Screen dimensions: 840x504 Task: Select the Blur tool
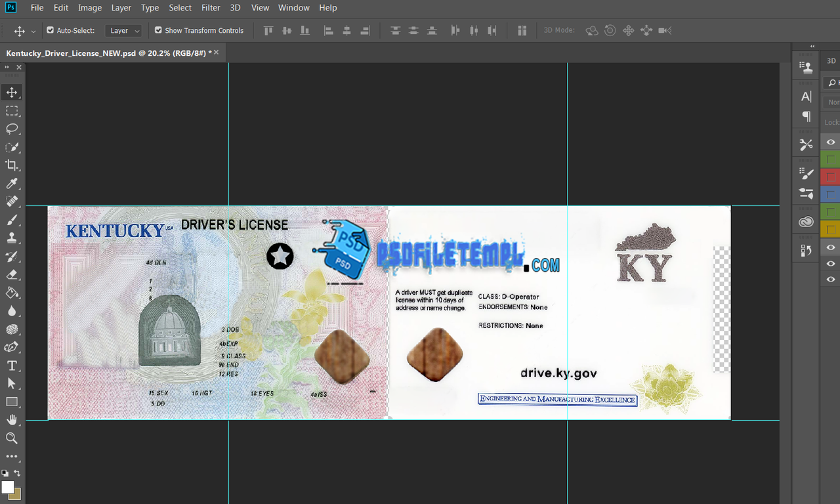[12, 311]
